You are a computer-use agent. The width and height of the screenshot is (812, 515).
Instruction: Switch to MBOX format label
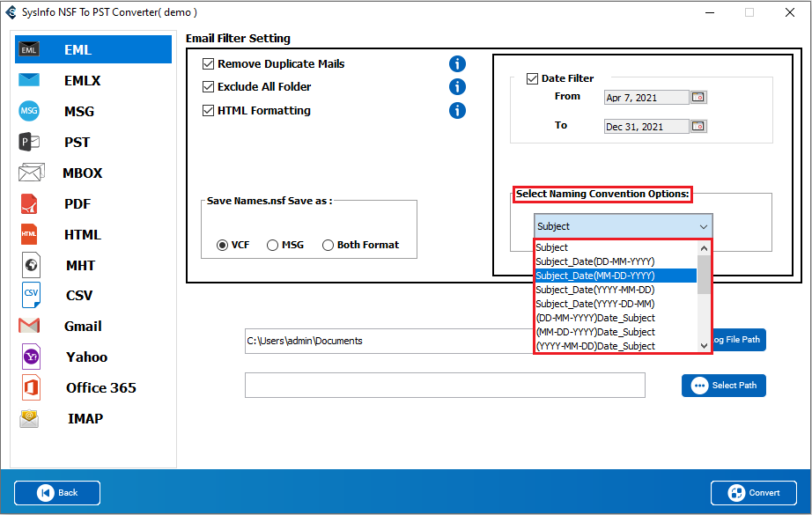pos(82,173)
